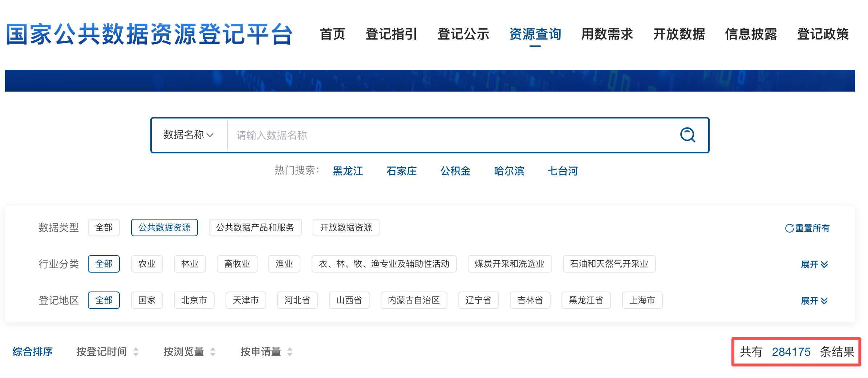Filter industry by 林业
This screenshot has height=378, width=868.
[x=190, y=264]
